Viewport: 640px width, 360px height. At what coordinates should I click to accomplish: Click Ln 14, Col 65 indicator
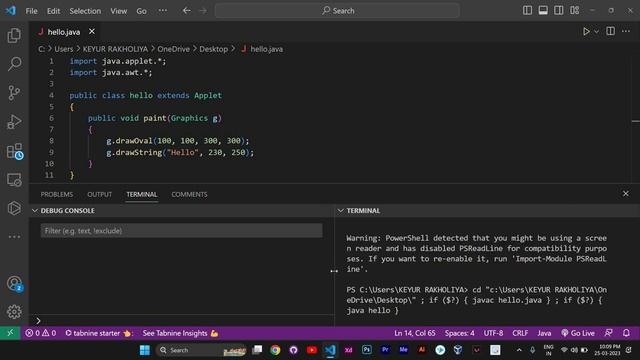point(415,333)
